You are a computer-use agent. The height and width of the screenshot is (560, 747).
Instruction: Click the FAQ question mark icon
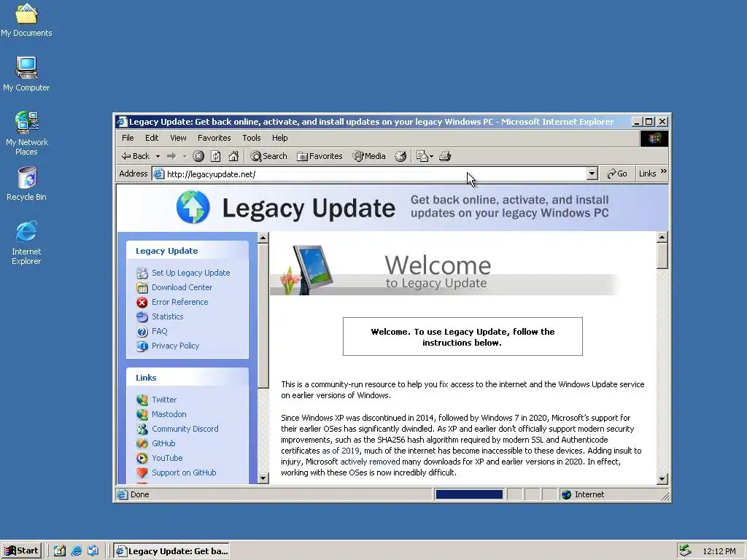pyautogui.click(x=142, y=332)
